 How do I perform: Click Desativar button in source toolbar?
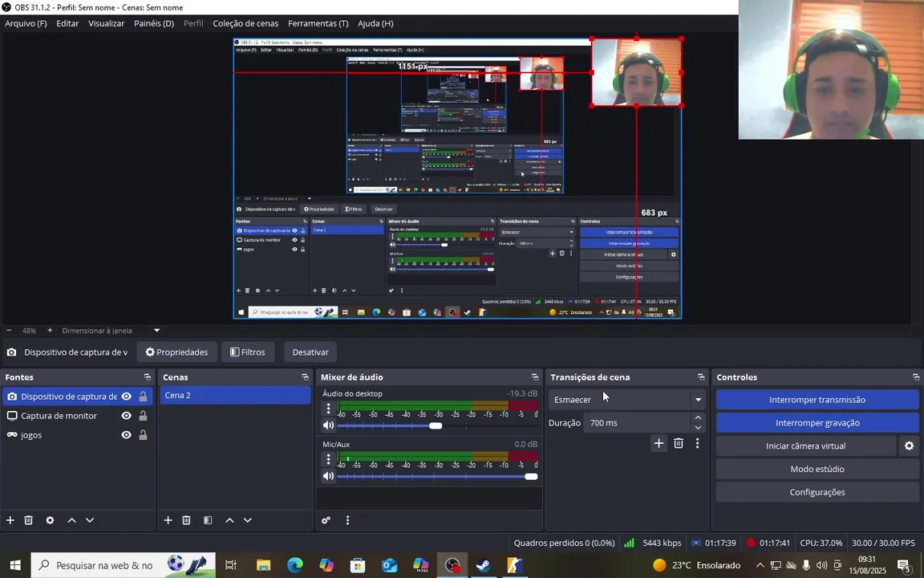click(310, 352)
